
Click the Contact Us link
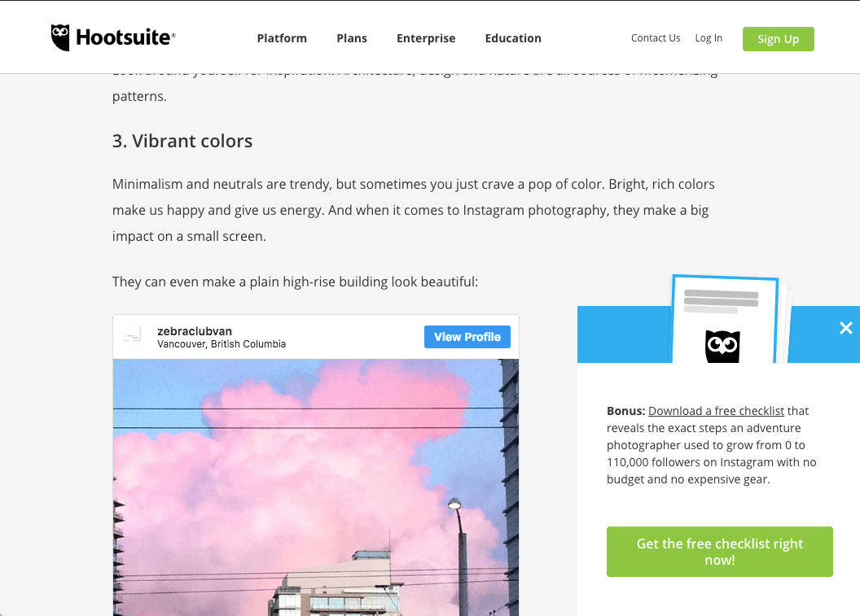tap(656, 37)
